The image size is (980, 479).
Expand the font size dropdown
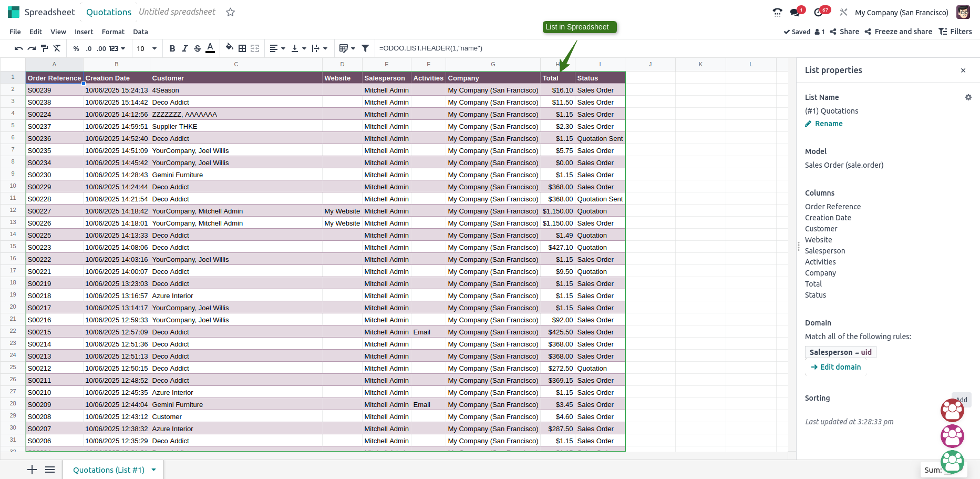point(154,48)
